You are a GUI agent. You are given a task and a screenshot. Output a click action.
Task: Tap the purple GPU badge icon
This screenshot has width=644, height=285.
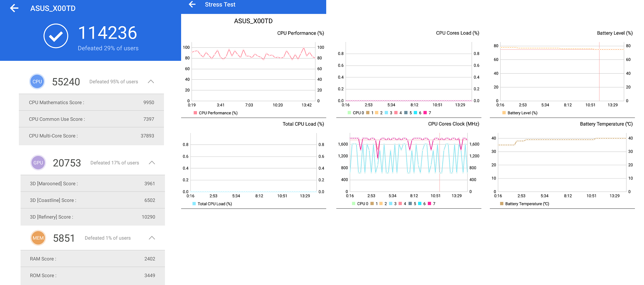tap(38, 163)
